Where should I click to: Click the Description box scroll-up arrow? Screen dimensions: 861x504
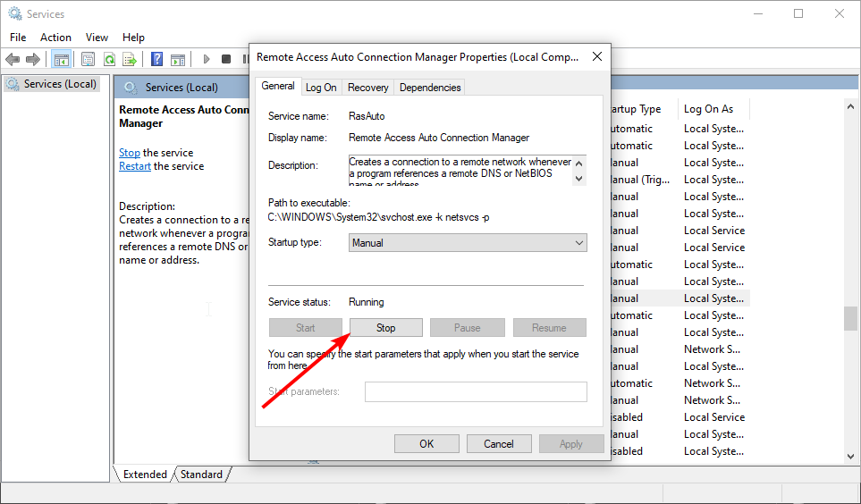tap(578, 164)
